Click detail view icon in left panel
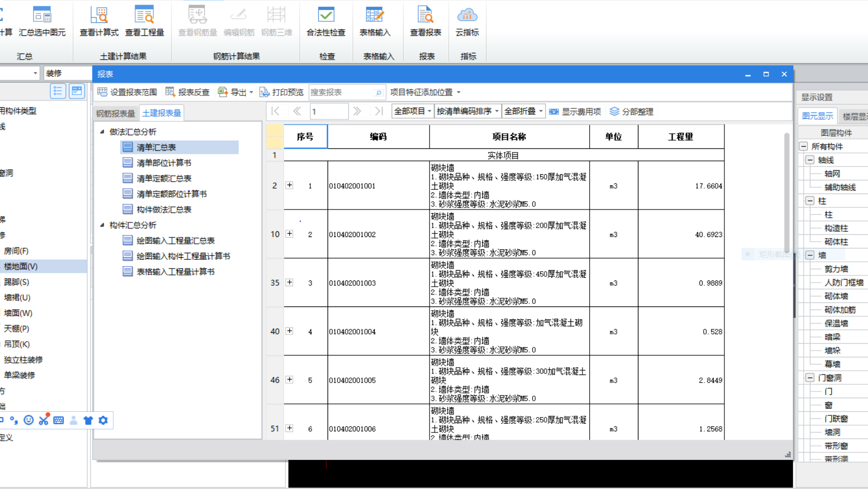The image size is (868, 489). pyautogui.click(x=77, y=91)
